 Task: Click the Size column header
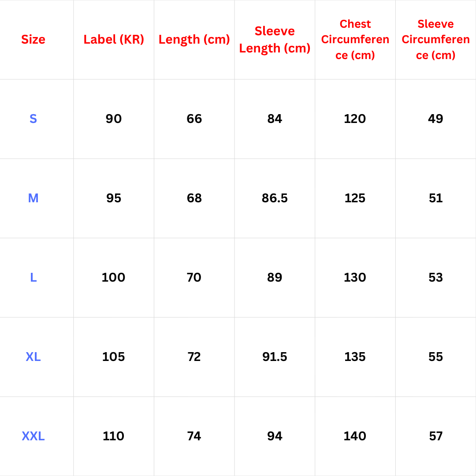(33, 40)
